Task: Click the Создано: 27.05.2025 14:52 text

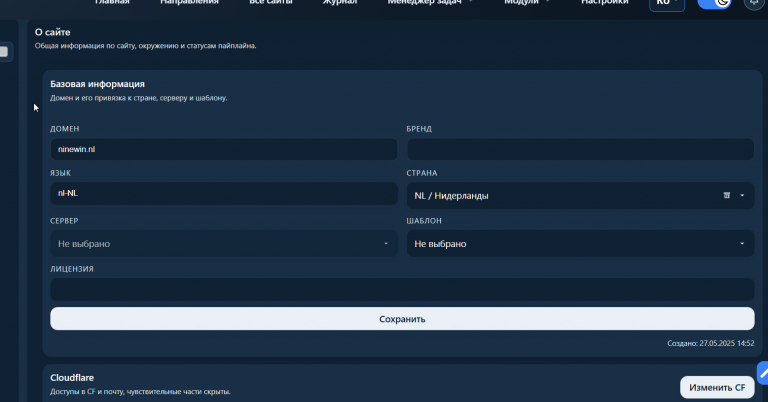Action: point(711,343)
